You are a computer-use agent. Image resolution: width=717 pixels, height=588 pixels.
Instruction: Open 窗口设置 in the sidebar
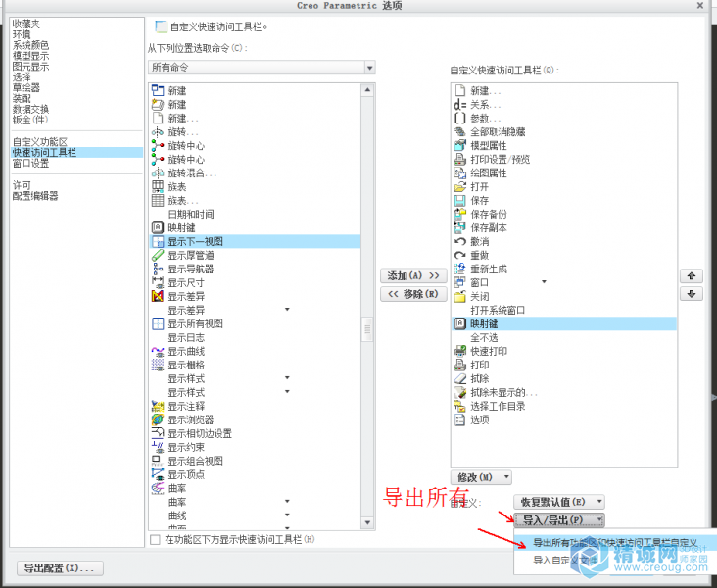click(x=30, y=164)
